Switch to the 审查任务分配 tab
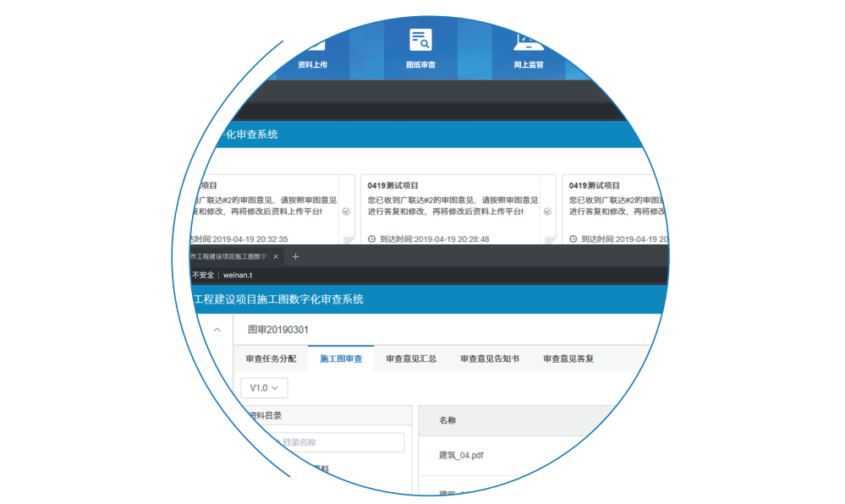 (x=271, y=359)
